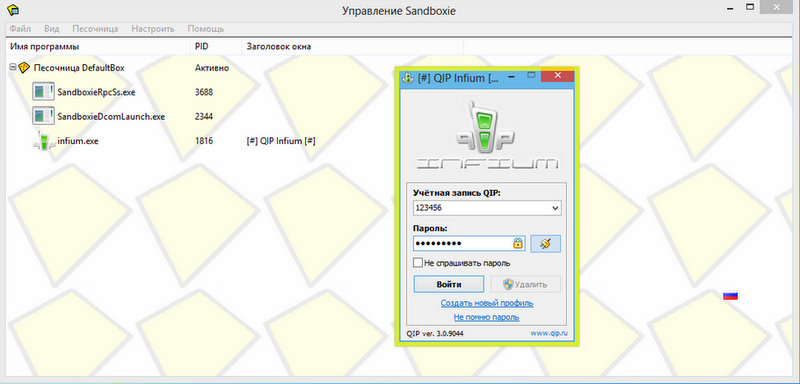
Task: Click the Russian flag language indicator
Action: point(730,295)
